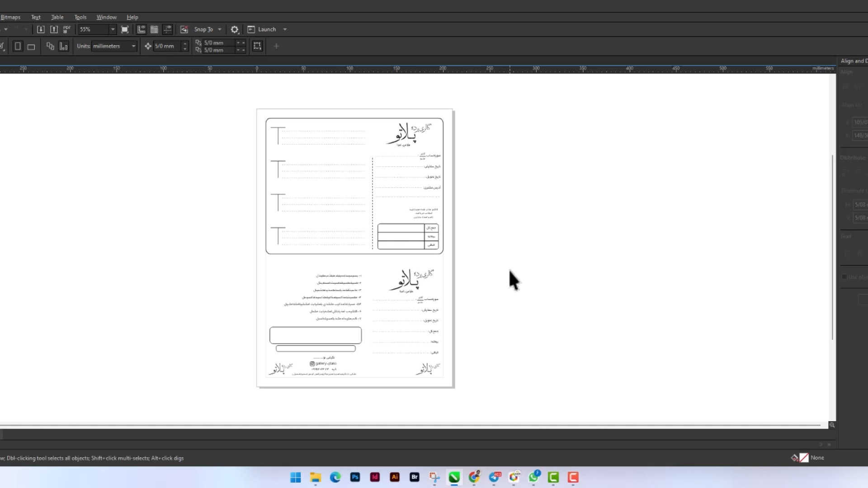Viewport: 868px width, 488px height.
Task: Select the Landscape page orientation icon
Action: click(x=31, y=47)
